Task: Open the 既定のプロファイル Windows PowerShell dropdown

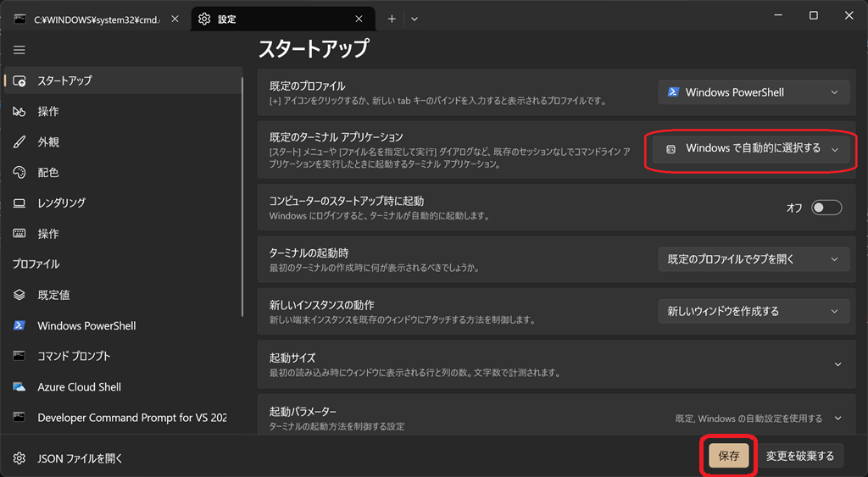Action: click(754, 92)
